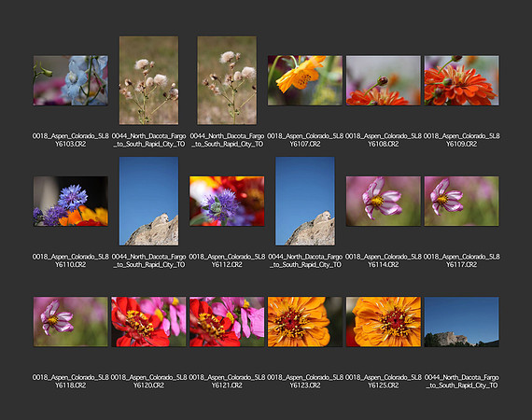The width and height of the screenshot is (532, 420).
Task: Select the red and pink flowers thumbnail Y6121.CR2
Action: (x=227, y=322)
